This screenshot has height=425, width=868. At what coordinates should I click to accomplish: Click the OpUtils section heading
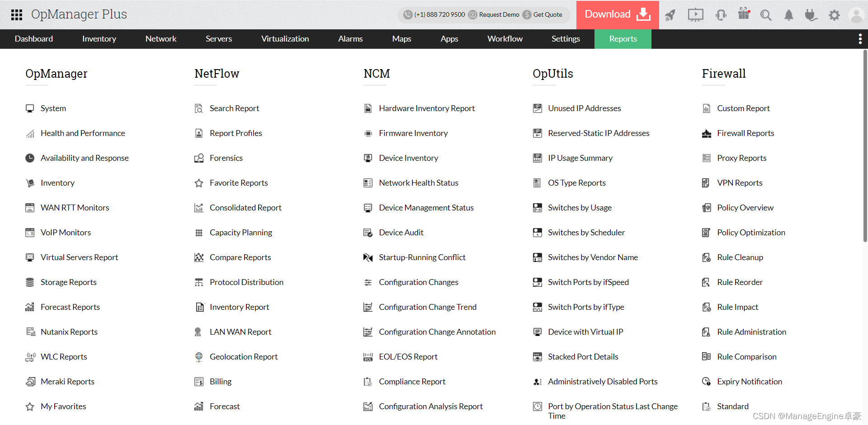click(x=552, y=74)
